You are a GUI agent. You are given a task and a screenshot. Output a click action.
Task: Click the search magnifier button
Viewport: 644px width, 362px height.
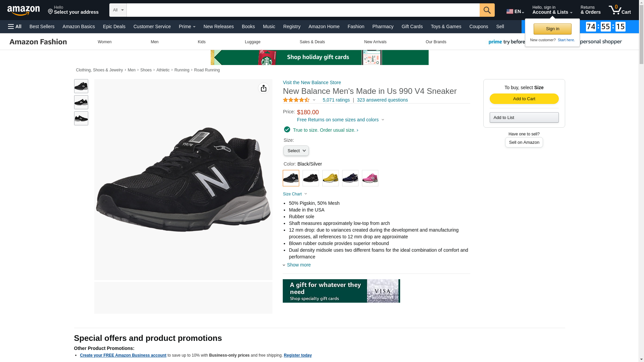click(x=487, y=10)
